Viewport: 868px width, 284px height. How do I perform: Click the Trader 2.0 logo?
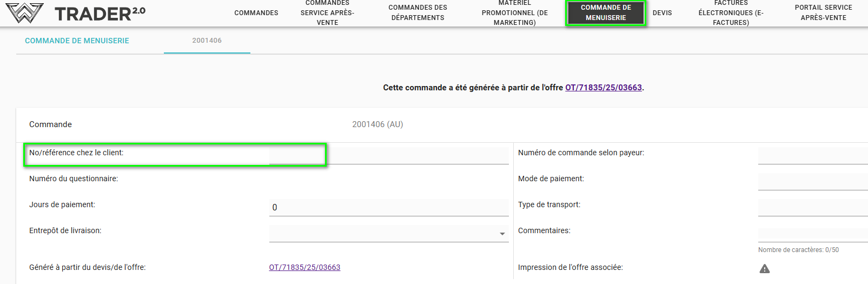[x=76, y=13]
